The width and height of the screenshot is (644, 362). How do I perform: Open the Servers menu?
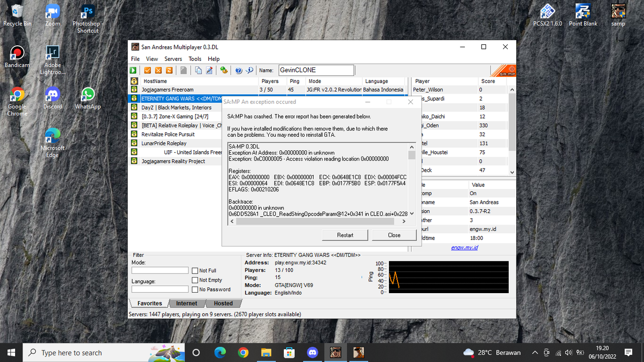(x=173, y=59)
